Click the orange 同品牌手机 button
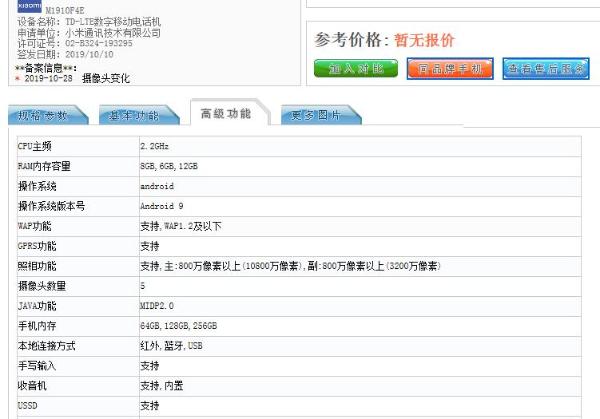The width and height of the screenshot is (600, 419). (450, 68)
